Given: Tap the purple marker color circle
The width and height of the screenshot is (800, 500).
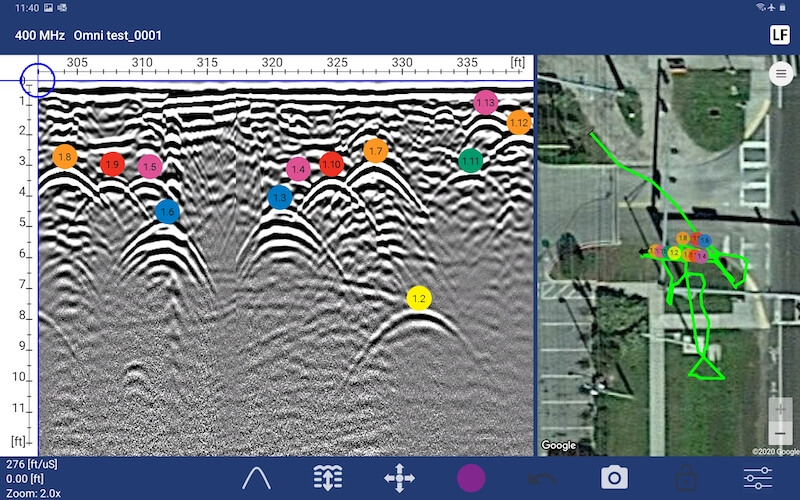Looking at the screenshot, I should pyautogui.click(x=471, y=478).
